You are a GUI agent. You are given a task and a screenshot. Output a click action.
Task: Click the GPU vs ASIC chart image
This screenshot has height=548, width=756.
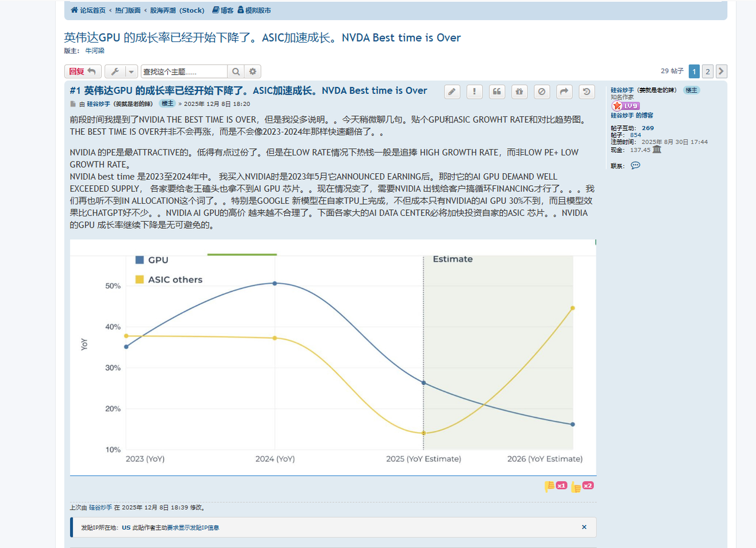coord(333,357)
